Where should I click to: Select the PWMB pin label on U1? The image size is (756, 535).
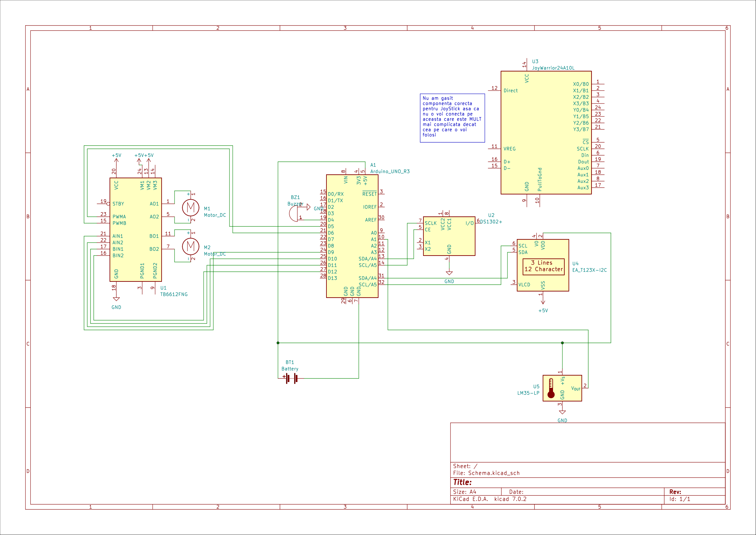point(119,224)
